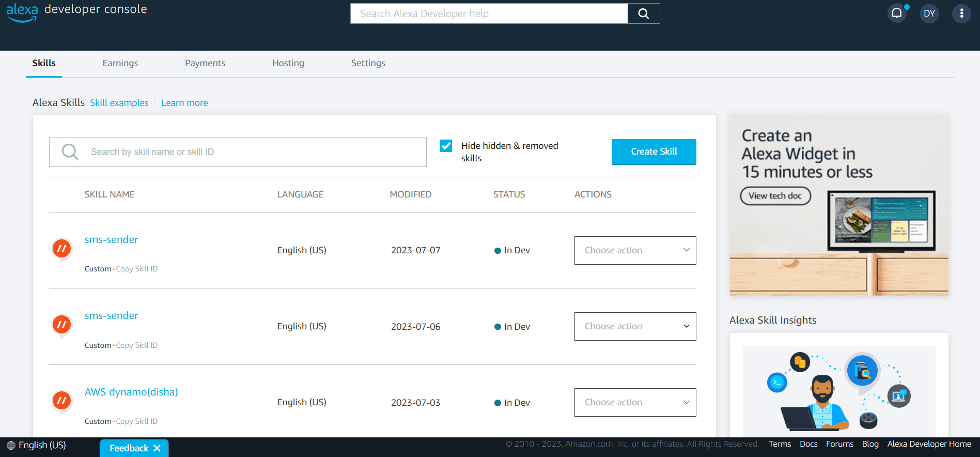The height and width of the screenshot is (457, 980).
Task: Click the magnifier search button in header
Action: pos(643,14)
